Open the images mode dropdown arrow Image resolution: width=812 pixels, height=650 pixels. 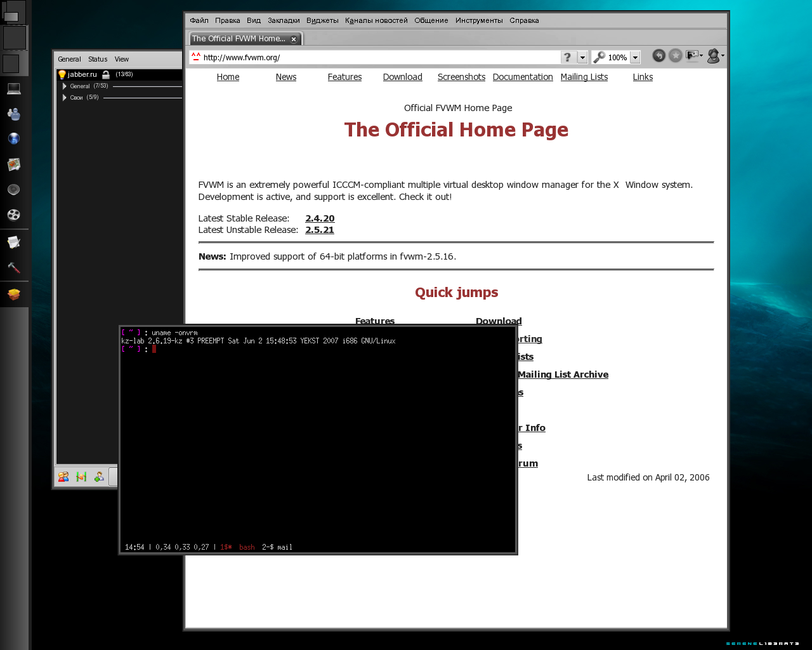[x=701, y=56]
